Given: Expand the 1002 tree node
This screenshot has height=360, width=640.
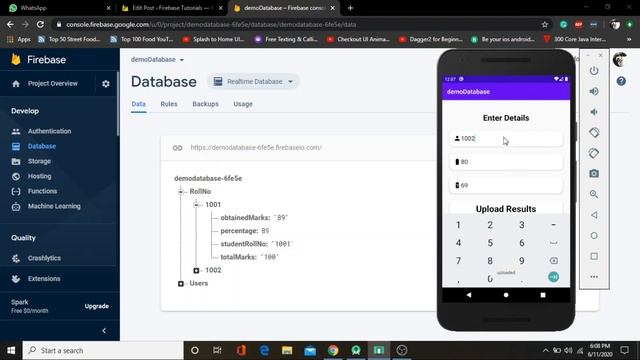Looking at the screenshot, I should click(196, 270).
